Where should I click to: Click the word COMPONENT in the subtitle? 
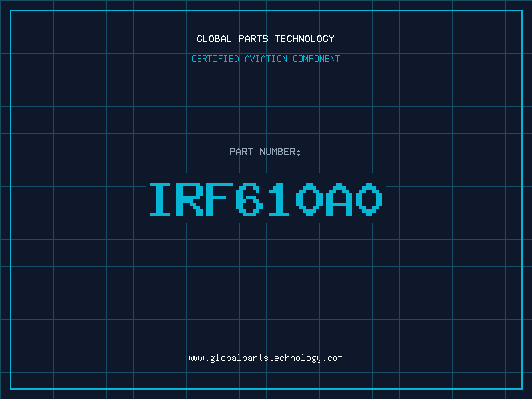(x=317, y=59)
